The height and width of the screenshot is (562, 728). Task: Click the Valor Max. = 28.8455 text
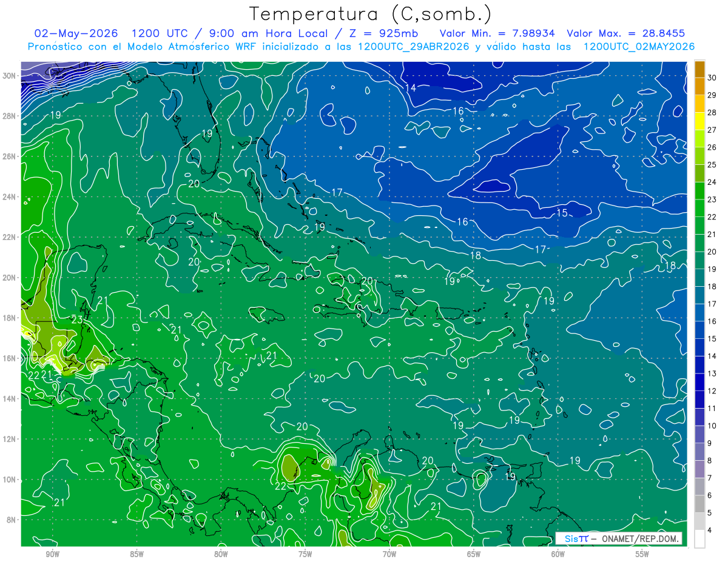pyautogui.click(x=626, y=34)
